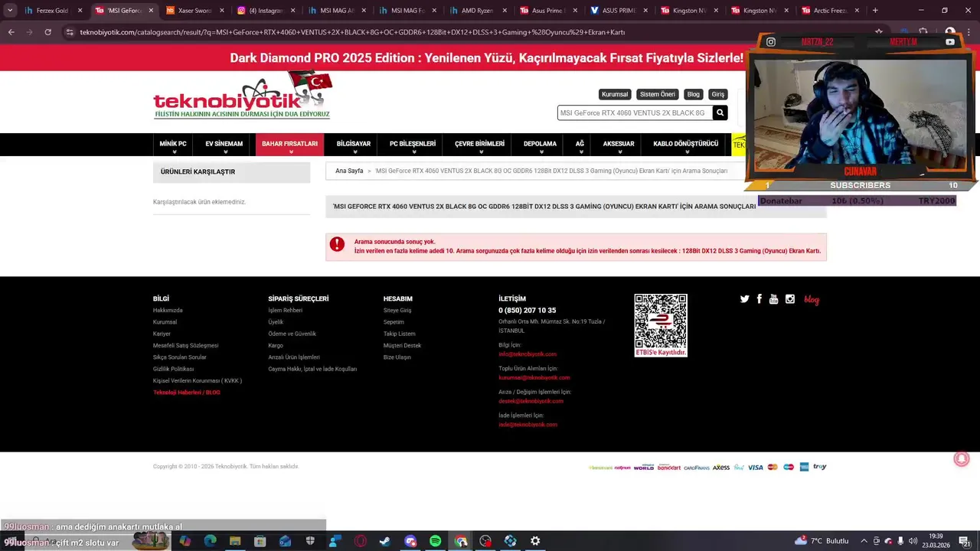Open Teknobiyotik Twitter page icon
Screen dimensions: 980x551
tap(744, 299)
